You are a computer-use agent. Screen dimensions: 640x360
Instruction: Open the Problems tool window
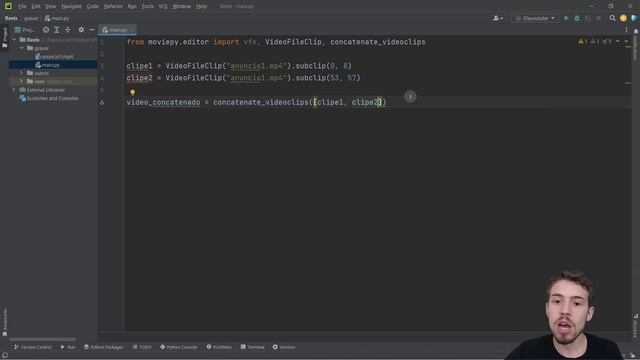219,347
